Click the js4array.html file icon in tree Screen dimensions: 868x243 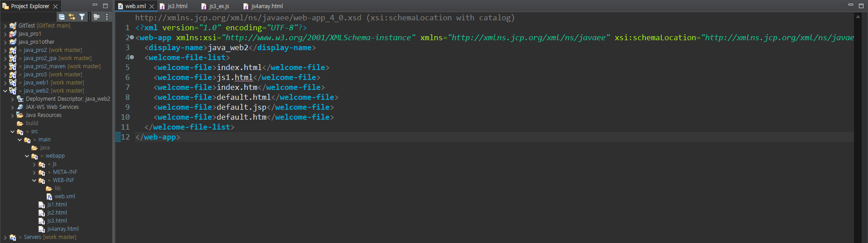point(42,229)
